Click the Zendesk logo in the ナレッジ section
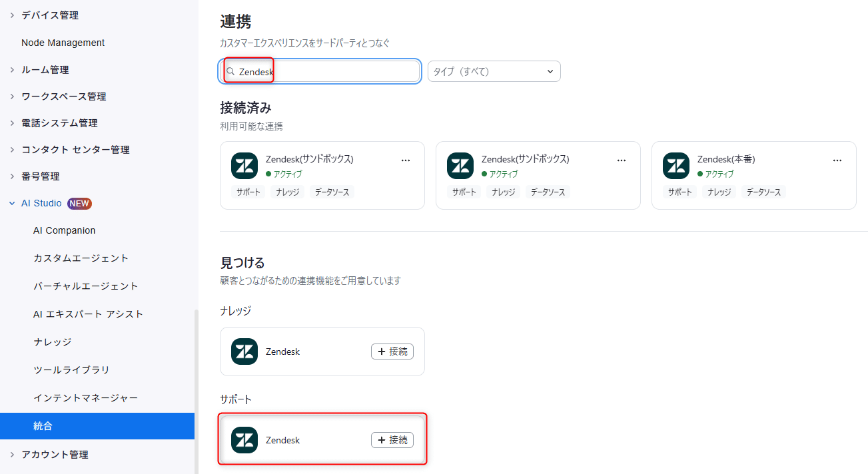Viewport: 868px width, 474px height. (244, 352)
